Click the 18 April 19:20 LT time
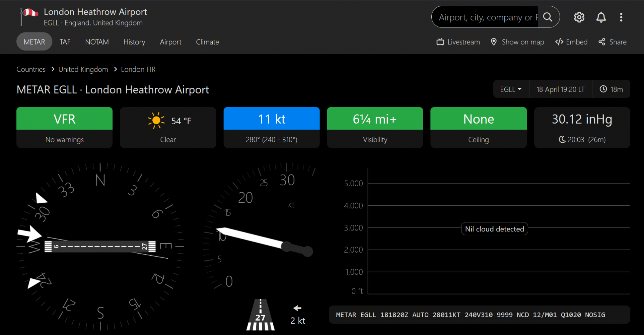The width and height of the screenshot is (644, 335). coord(560,89)
